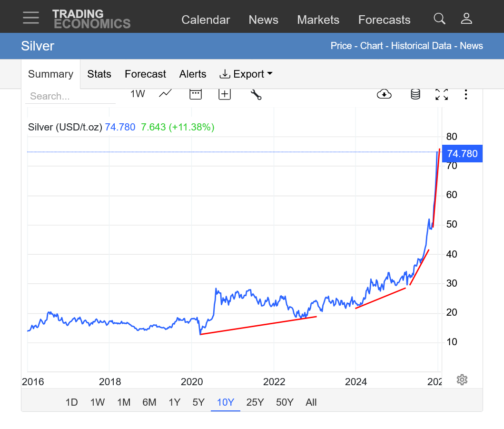Viewport: 504px width, 429px height.
Task: Switch to the Forecast tab
Action: point(145,74)
